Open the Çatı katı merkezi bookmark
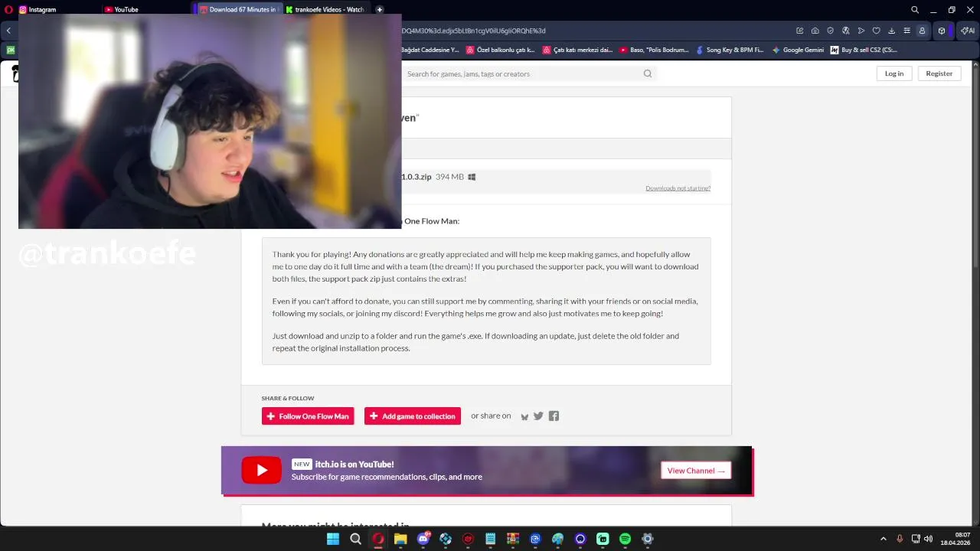Screen dimensions: 980x551 (578, 50)
